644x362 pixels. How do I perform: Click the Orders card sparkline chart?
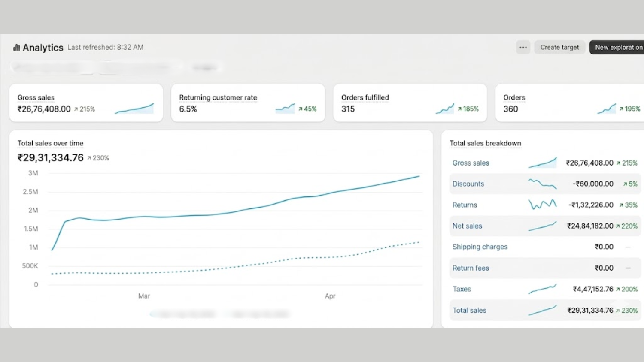(606, 109)
